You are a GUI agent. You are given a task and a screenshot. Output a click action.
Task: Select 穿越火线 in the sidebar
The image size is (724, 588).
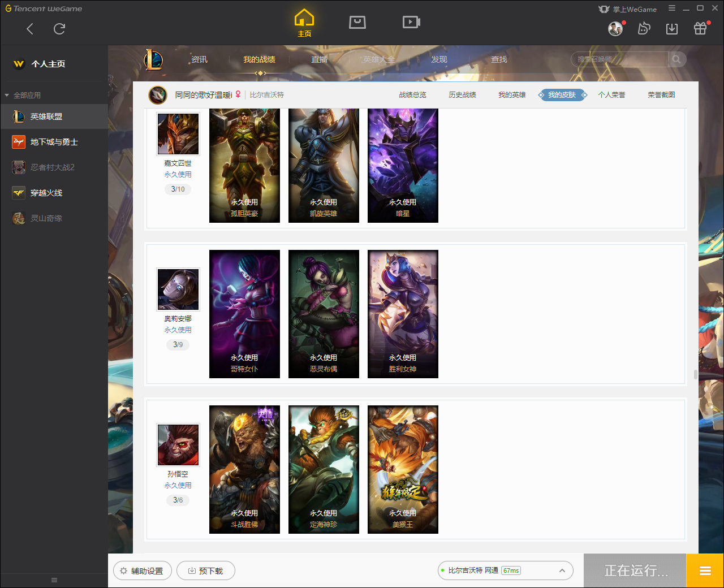click(54, 193)
